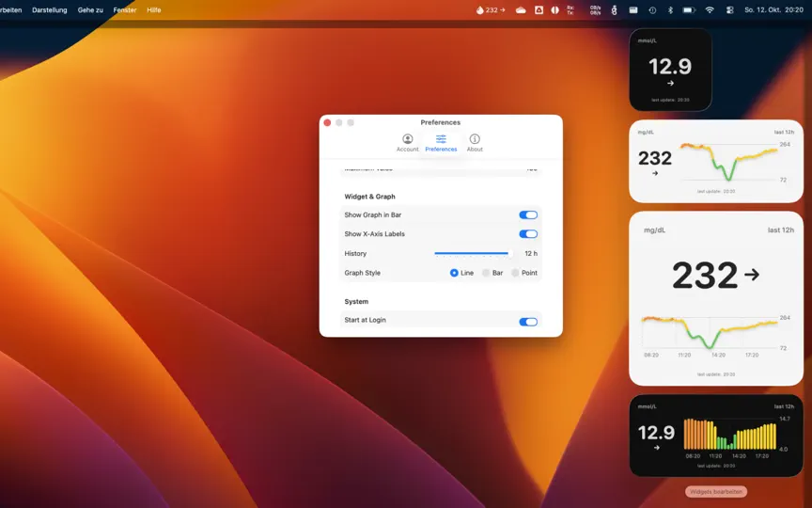This screenshot has width=812, height=508.
Task: Open Bluetooth menu in menu bar
Action: pos(670,9)
